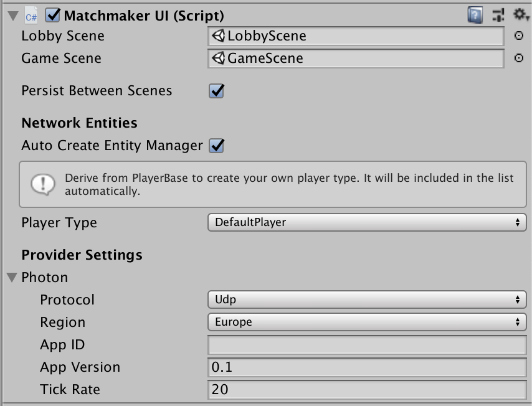This screenshot has width=532, height=406.
Task: Open the component help reference icon
Action: (475, 16)
